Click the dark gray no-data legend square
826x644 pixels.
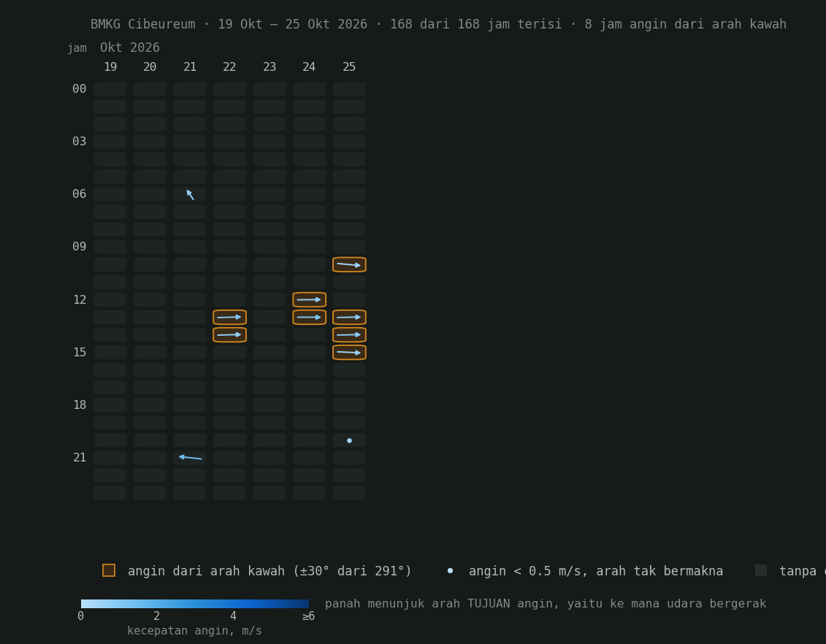coord(761,570)
